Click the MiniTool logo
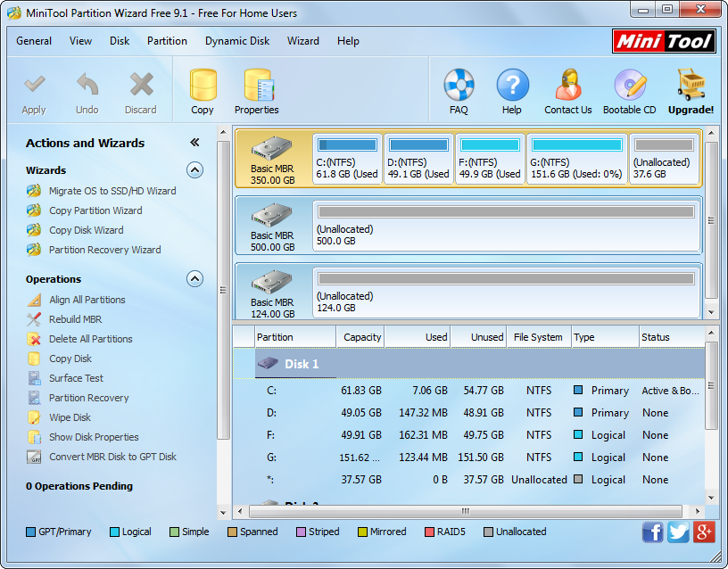Viewport: 728px width, 569px height. 664,41
